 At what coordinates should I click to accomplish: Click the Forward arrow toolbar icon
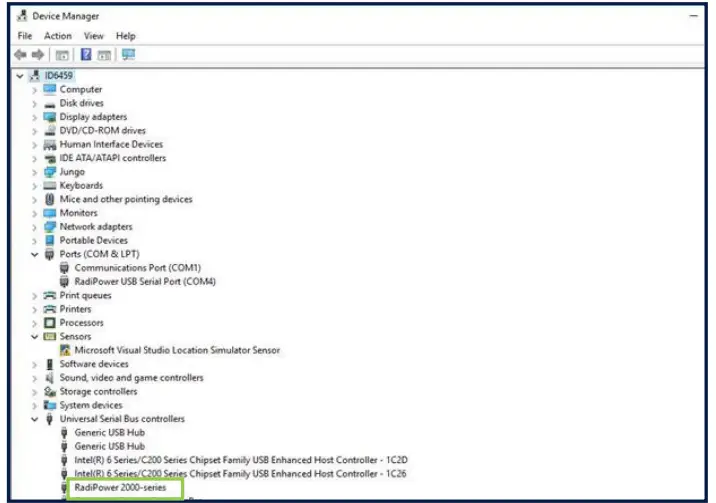[x=38, y=55]
